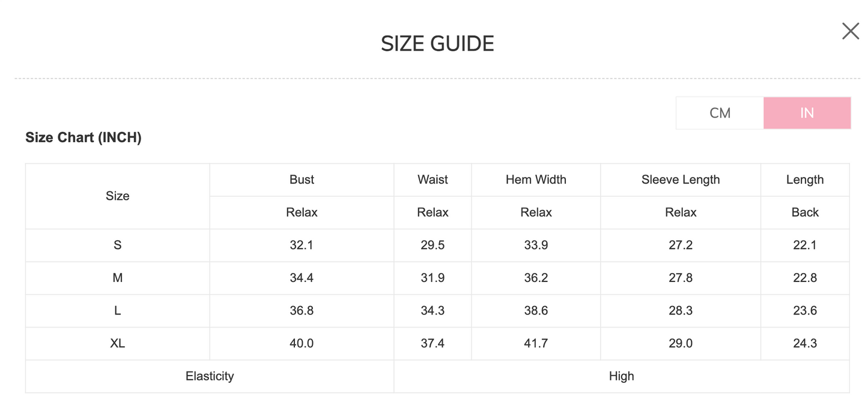Screen dimensions: 868x405
Task: Select the IN unit toggle
Action: coord(807,113)
